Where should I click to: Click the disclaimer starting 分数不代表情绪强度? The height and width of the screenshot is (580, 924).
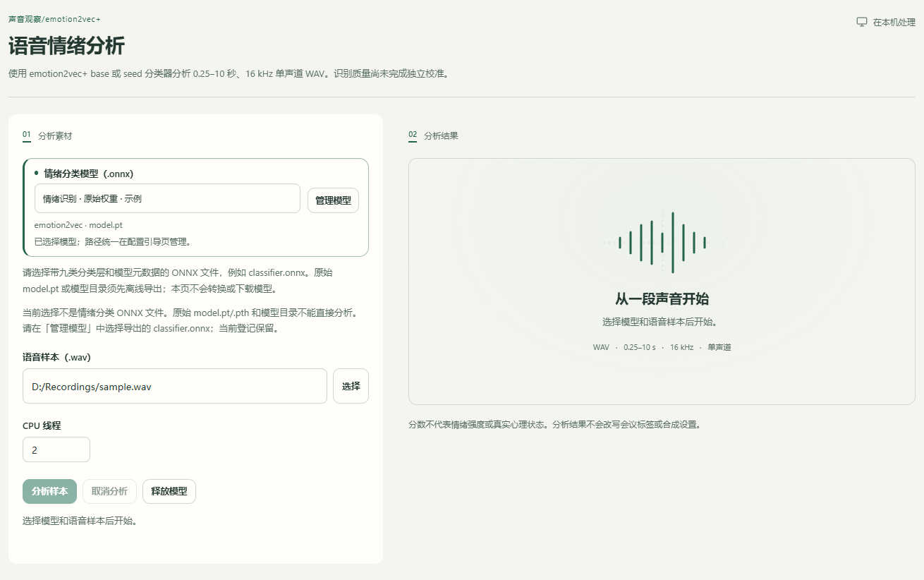(554, 425)
